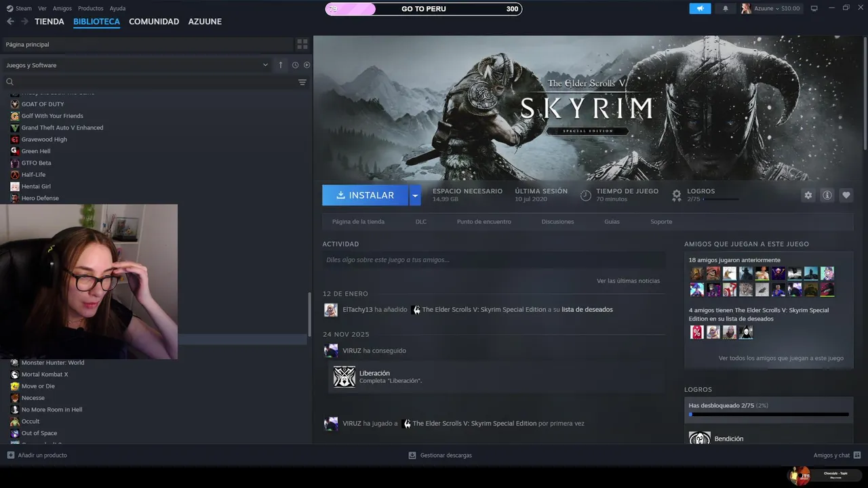The image size is (868, 488).
Task: Go to the TIENDA section
Action: click(x=50, y=22)
